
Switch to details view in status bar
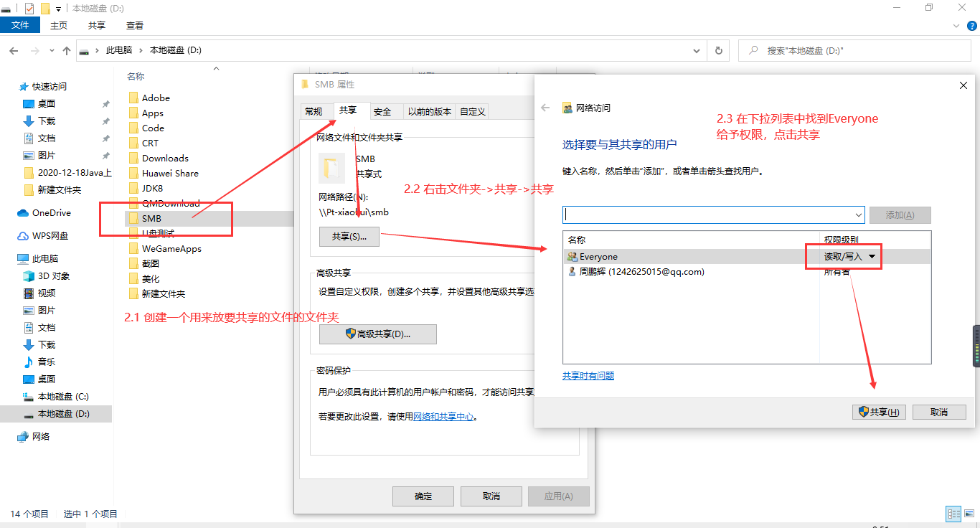pyautogui.click(x=953, y=514)
